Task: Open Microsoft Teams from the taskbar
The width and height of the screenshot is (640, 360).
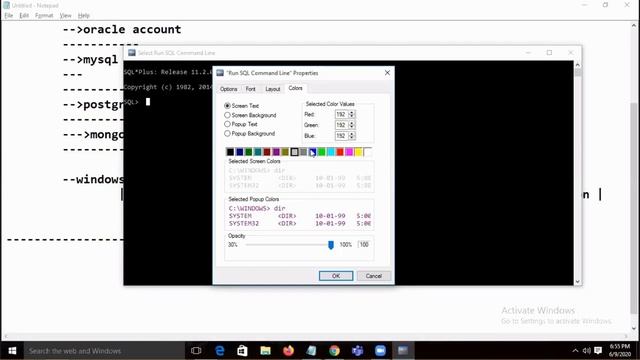Action: click(358, 351)
